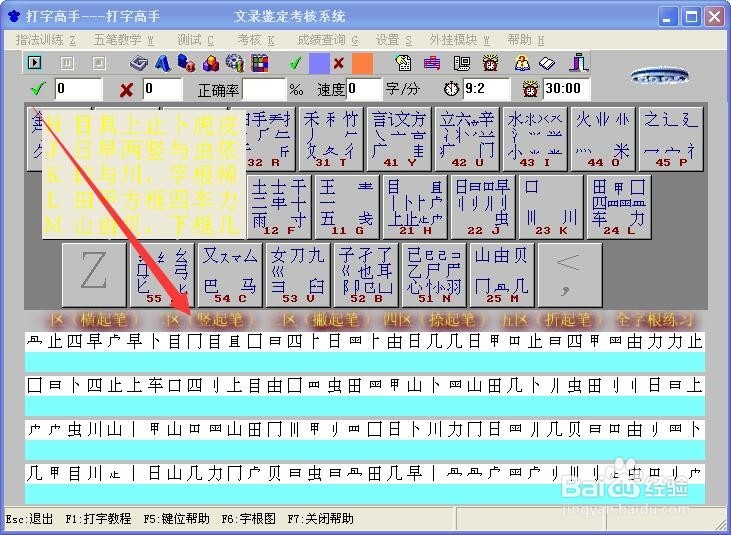Click the 54 C key on the keyboard

click(x=230, y=275)
